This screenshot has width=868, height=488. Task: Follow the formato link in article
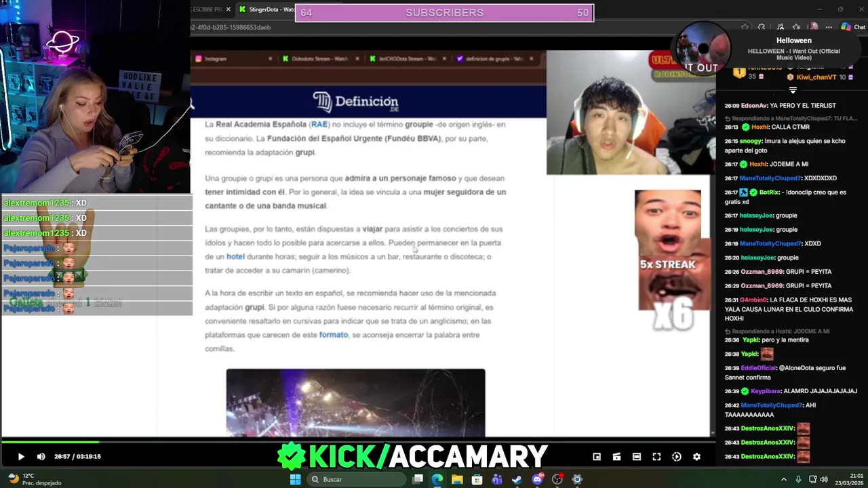click(333, 335)
